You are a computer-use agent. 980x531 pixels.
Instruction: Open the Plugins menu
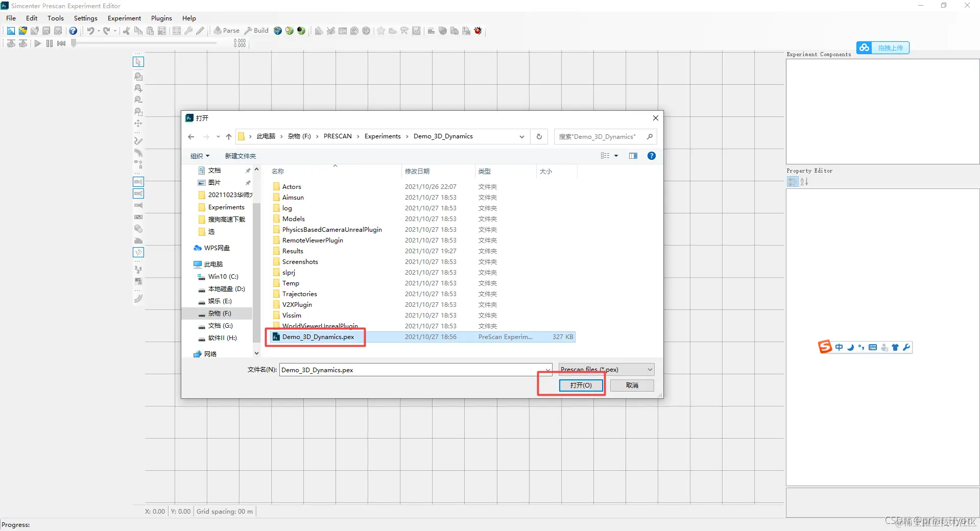click(x=161, y=18)
